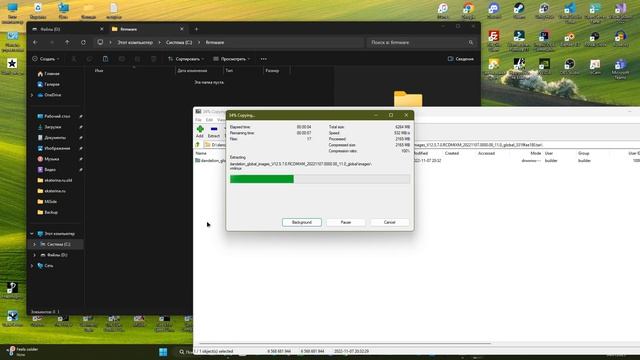Open the Discord desktop shortcut
Viewport: 640px width, 360px height.
494,11
